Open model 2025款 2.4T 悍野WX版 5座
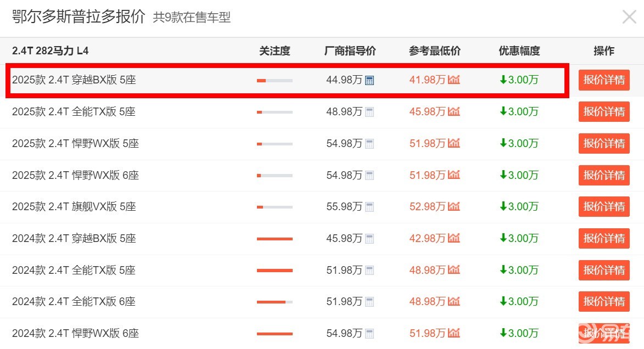Image resolution: width=644 pixels, height=349 pixels. (x=76, y=143)
